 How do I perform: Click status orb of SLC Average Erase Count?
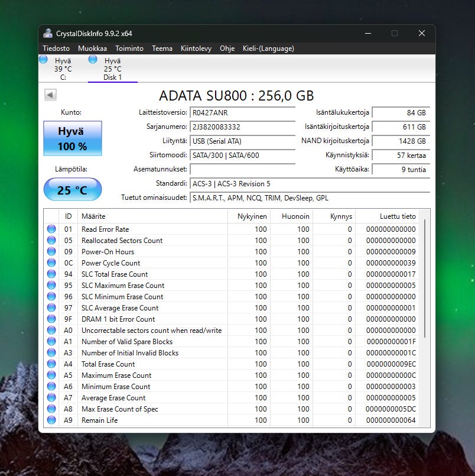(51, 307)
